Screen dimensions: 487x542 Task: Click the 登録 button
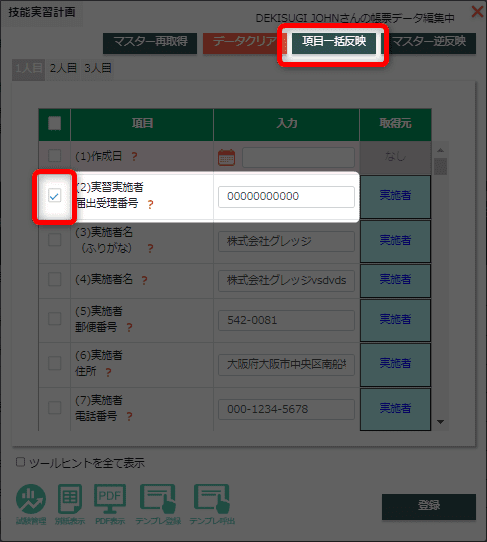click(x=429, y=506)
